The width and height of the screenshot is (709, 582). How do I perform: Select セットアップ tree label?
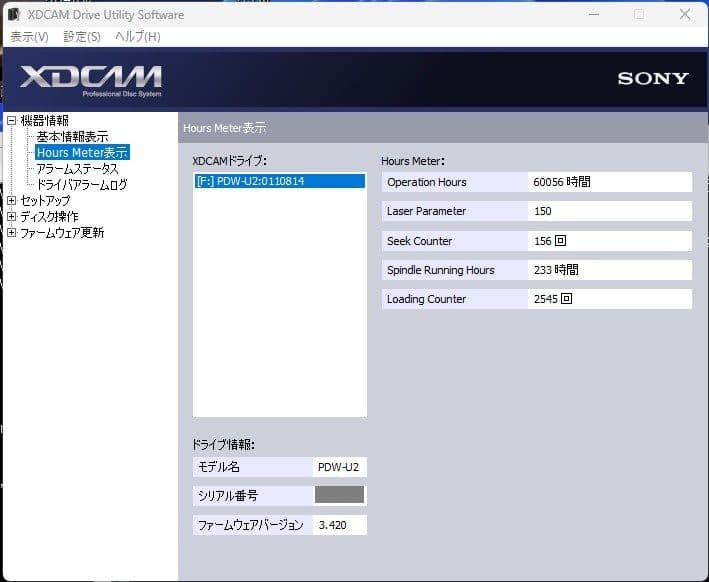click(x=45, y=200)
